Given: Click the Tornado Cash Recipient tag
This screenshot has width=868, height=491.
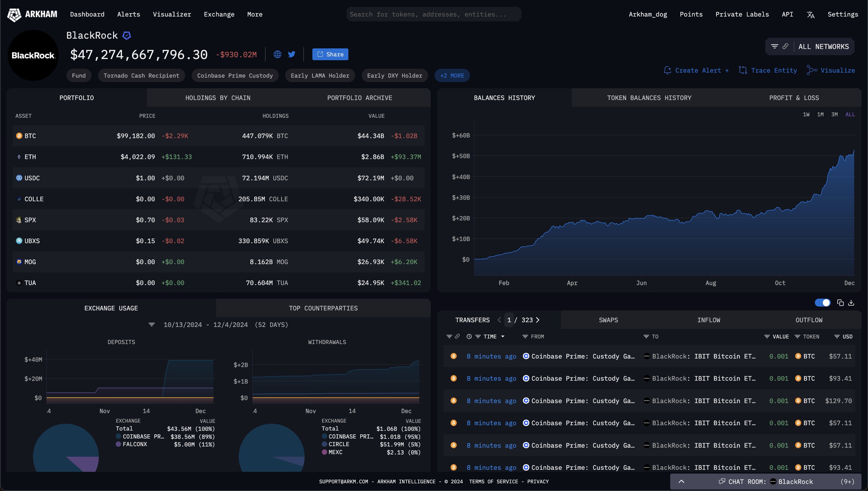Looking at the screenshot, I should click(x=141, y=76).
